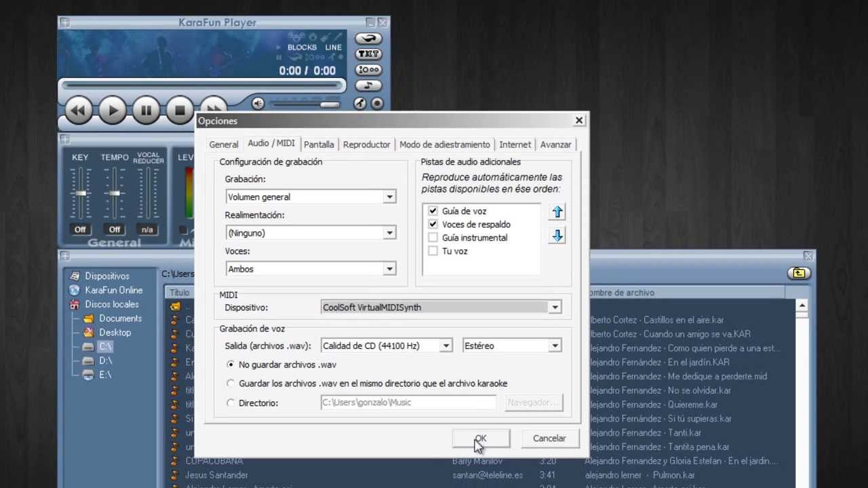Confirm the options with the OK button
This screenshot has height=488, width=868.
point(481,439)
